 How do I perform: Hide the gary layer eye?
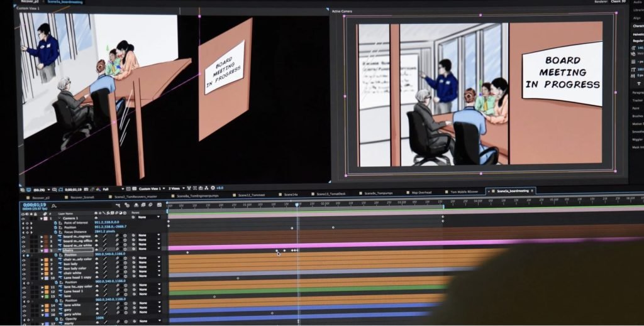coord(24,310)
